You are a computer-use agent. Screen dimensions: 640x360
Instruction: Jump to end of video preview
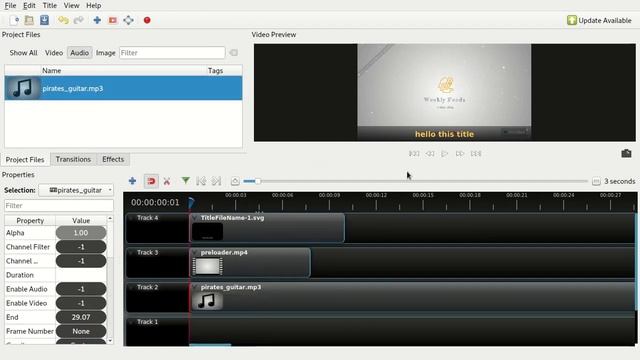pyautogui.click(x=476, y=153)
